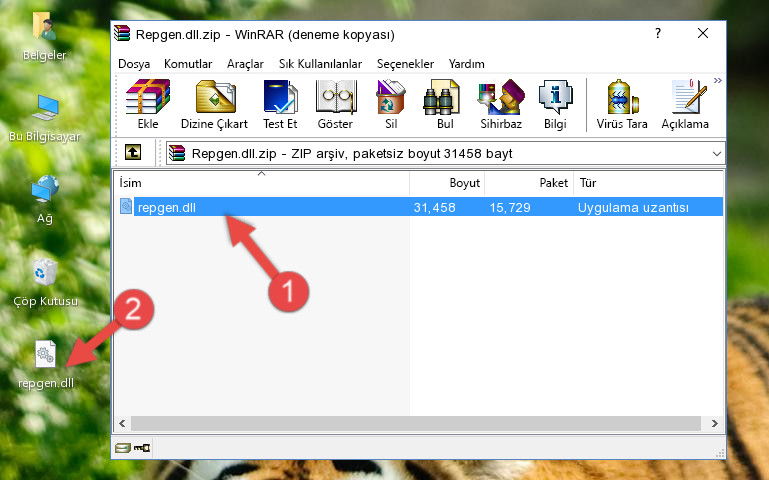Viewport: 769px width, 480px height.
Task: Expand hidden toolbar buttons chevron
Action: (718, 81)
